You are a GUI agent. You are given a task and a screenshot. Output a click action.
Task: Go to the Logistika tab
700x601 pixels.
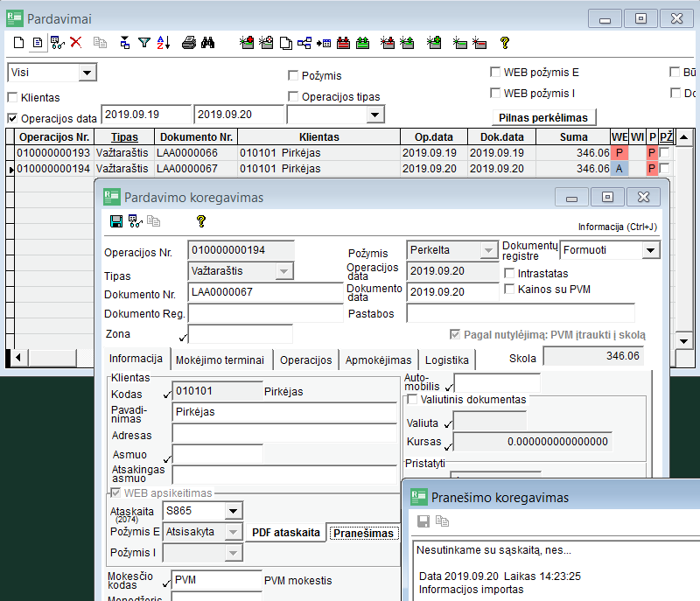point(447,360)
